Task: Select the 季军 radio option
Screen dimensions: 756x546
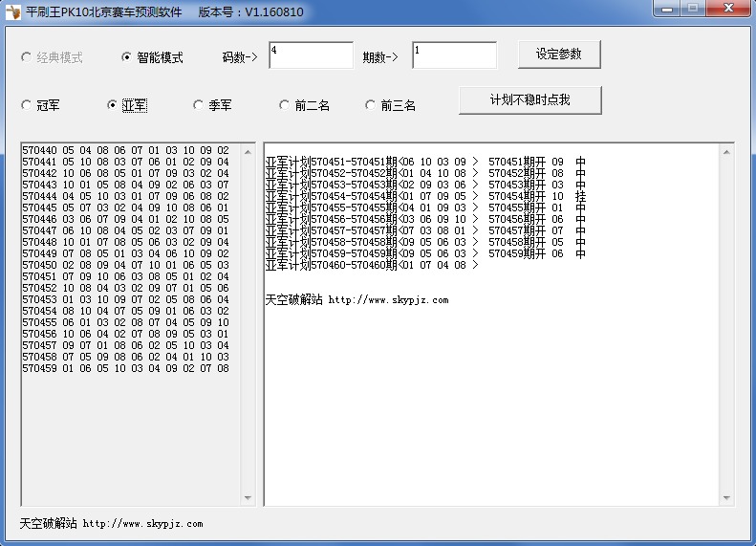Action: click(x=198, y=105)
